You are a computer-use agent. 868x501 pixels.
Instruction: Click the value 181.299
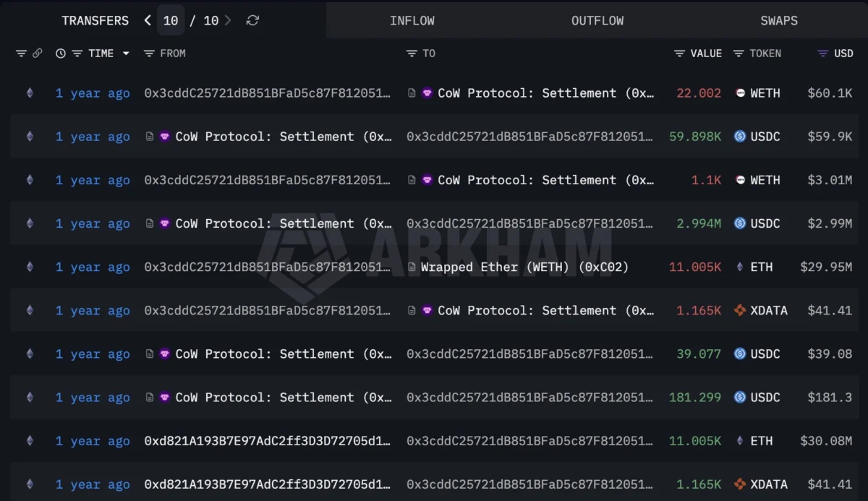pyautogui.click(x=695, y=397)
